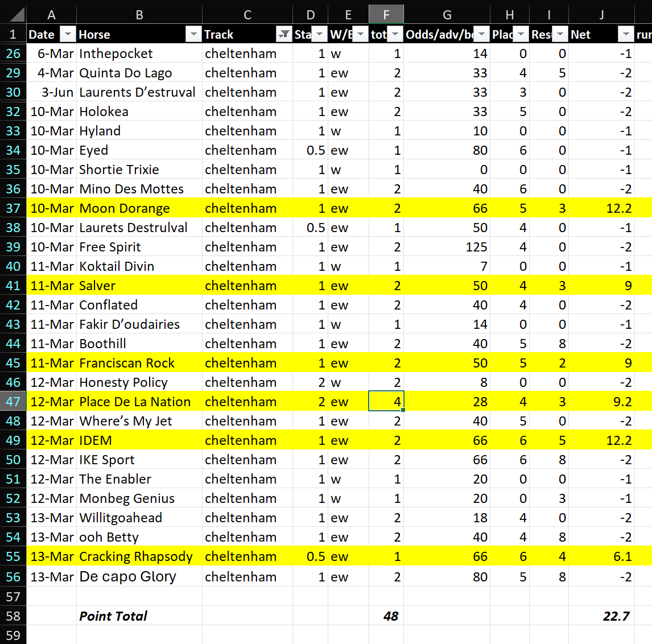652x644 pixels.
Task: Select column G header
Action: pyautogui.click(x=447, y=15)
